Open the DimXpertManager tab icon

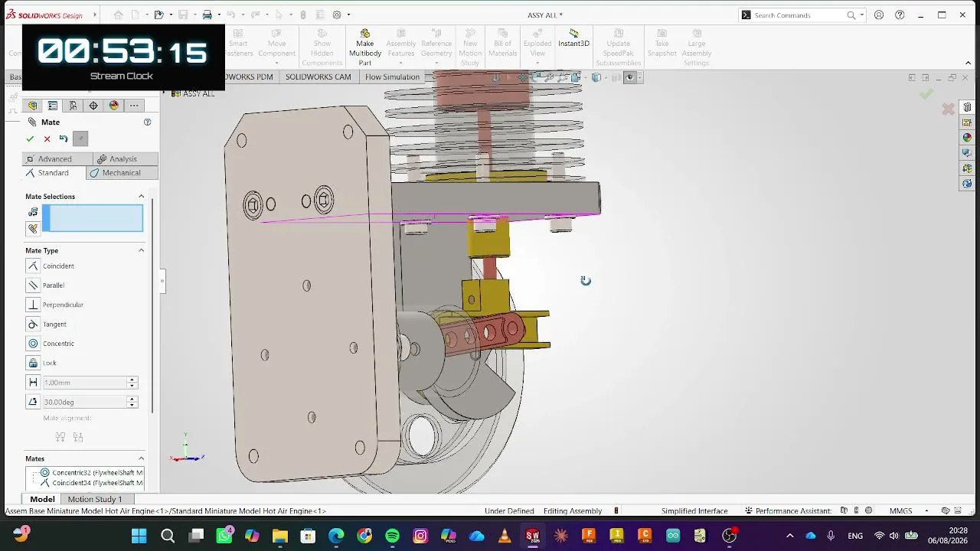click(x=93, y=106)
